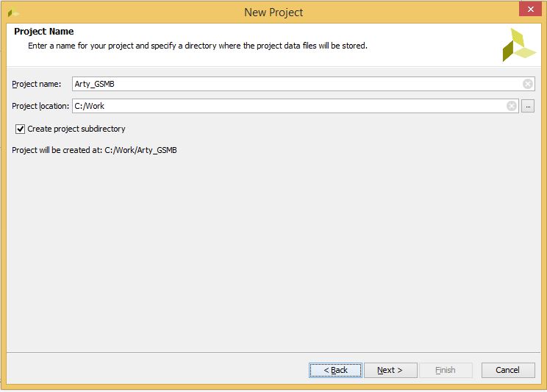This screenshot has height=392, width=547.
Task: Click into the Project name text field
Action: (x=294, y=84)
